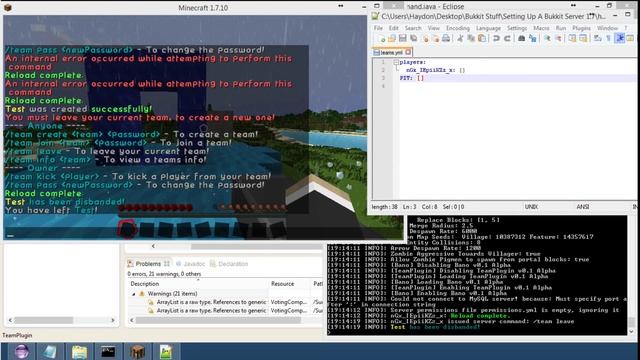
Task: Select the first Minecraft hotbar slot
Action: [127, 229]
